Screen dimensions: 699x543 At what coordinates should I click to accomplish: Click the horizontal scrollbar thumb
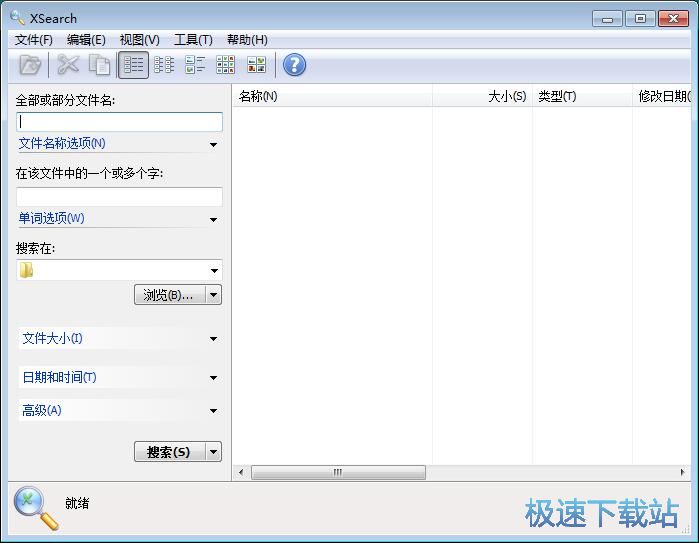(338, 472)
